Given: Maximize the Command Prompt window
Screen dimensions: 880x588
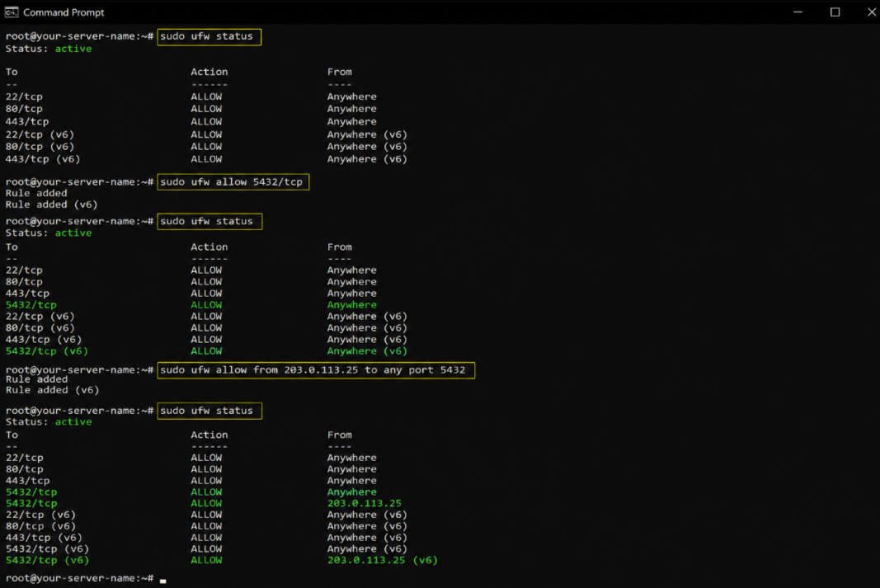Looking at the screenshot, I should click(835, 12).
